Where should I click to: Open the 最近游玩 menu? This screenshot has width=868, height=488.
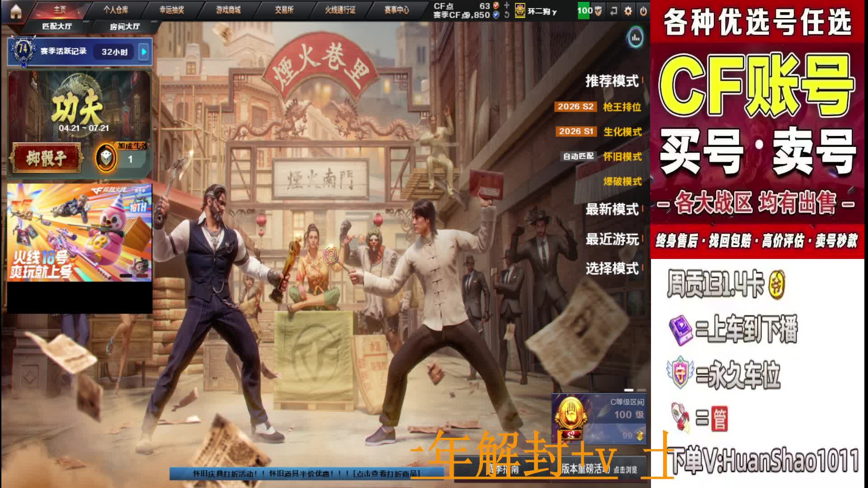(x=612, y=239)
